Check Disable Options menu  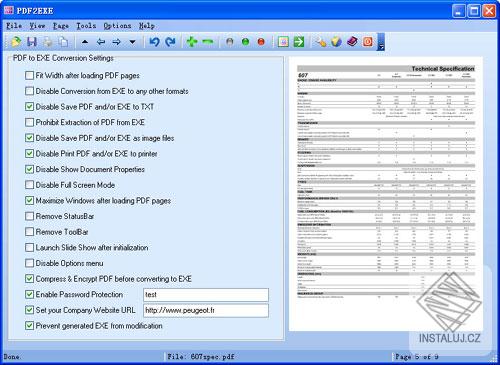[x=29, y=263]
